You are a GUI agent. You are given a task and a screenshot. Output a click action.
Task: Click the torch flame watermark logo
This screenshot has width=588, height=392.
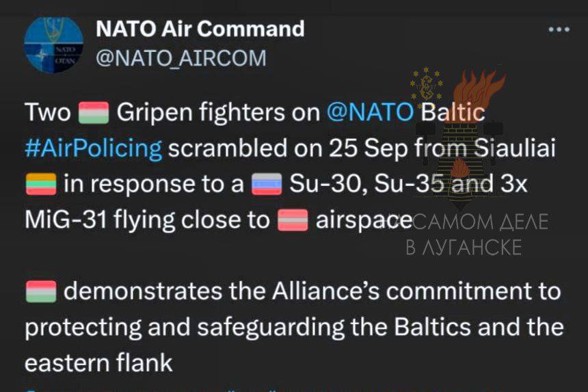(x=477, y=94)
